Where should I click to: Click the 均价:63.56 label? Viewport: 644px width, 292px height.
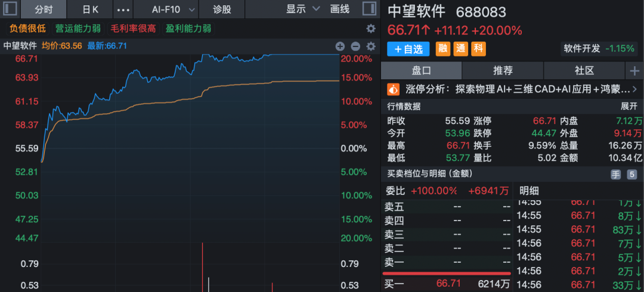pyautogui.click(x=61, y=46)
